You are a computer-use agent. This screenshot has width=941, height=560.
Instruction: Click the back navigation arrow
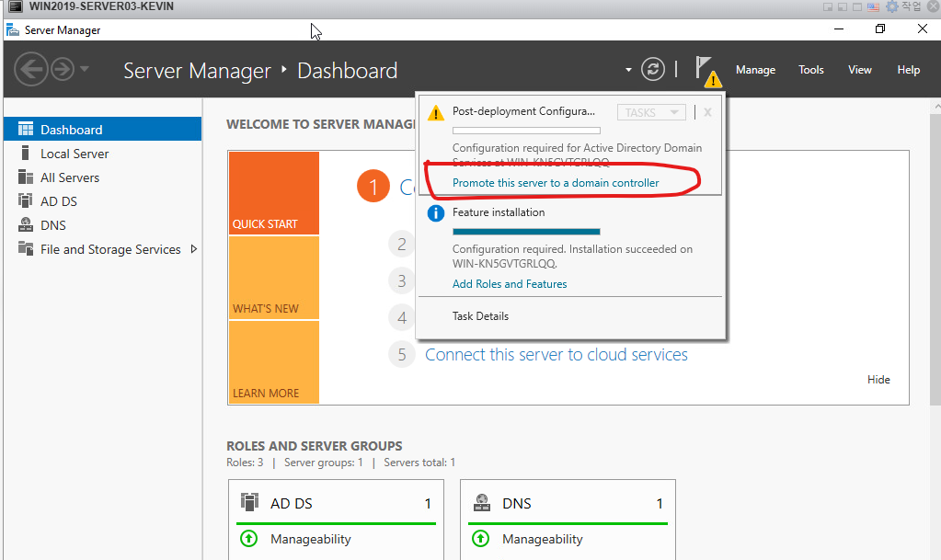(30, 70)
